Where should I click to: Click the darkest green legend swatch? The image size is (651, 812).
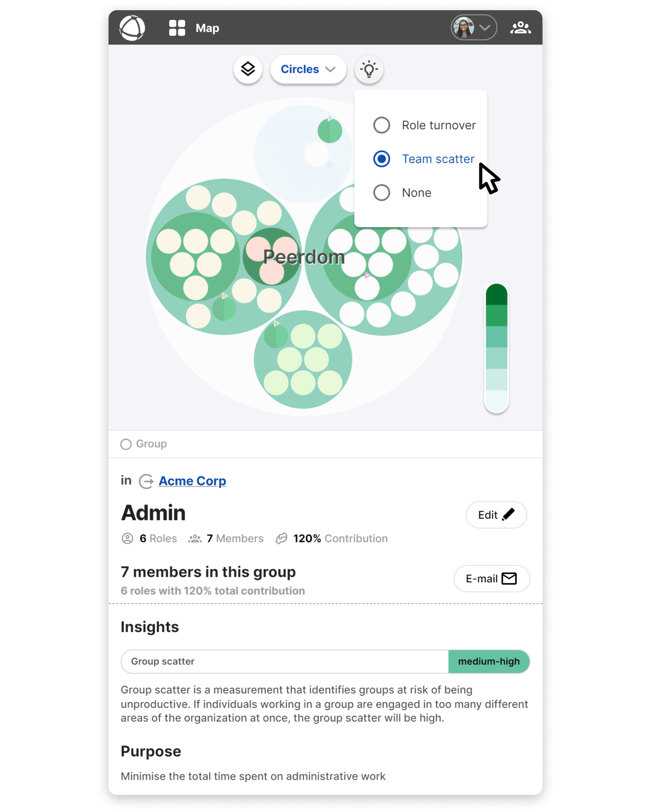[x=496, y=295]
